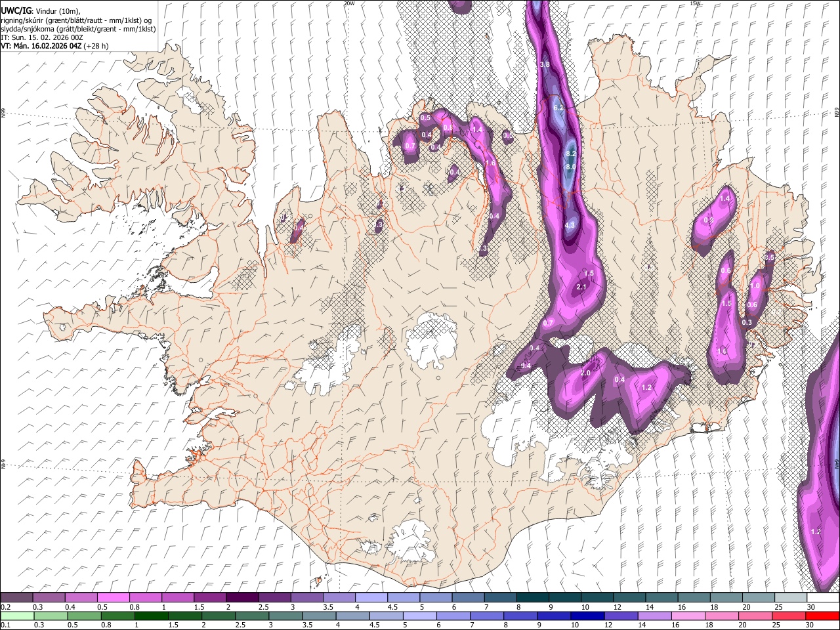Pick the dark mauve 0.2–0.3 snow scale swatch
The width and height of the screenshot is (840, 630).
(16, 597)
